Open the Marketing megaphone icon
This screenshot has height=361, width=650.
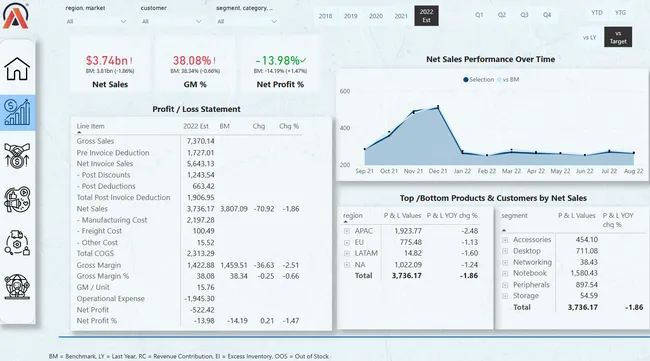click(17, 199)
